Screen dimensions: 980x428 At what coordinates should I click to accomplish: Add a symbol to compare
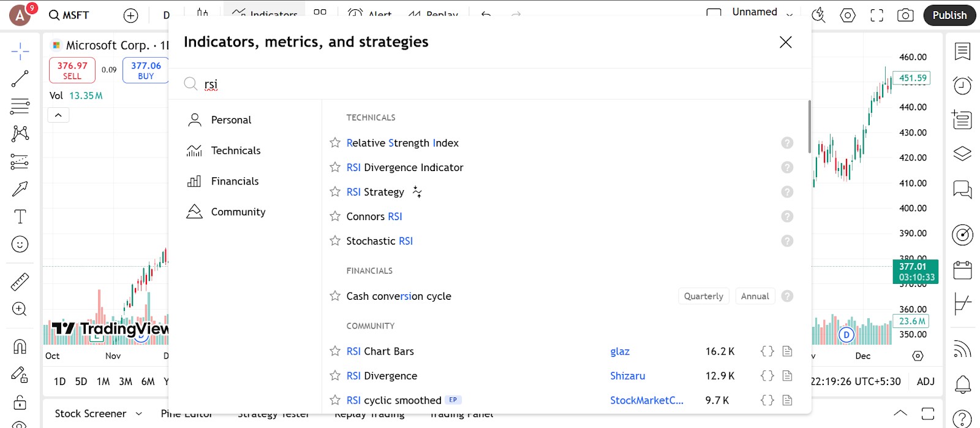point(130,15)
